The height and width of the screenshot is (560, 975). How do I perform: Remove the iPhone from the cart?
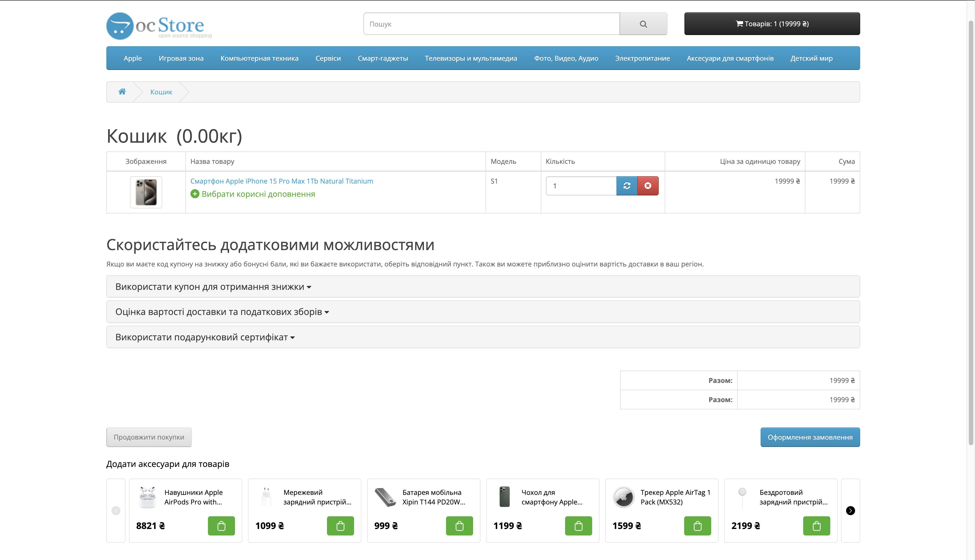point(648,186)
